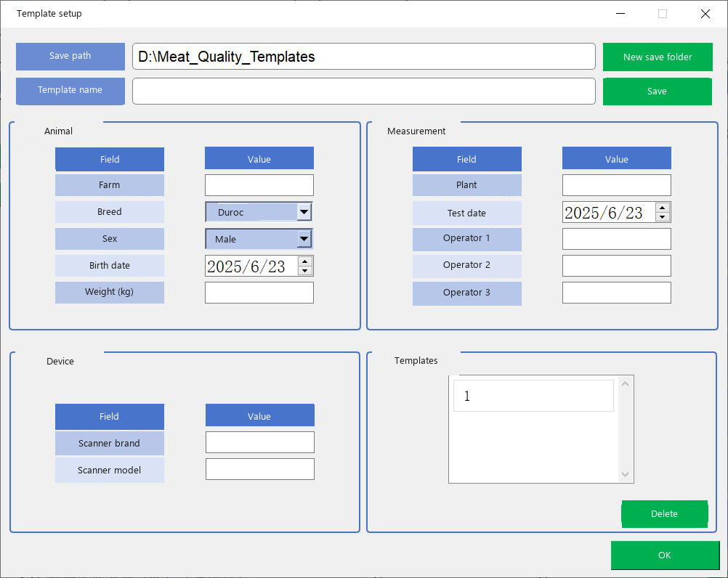Increase Birth date with up arrow

point(305,261)
